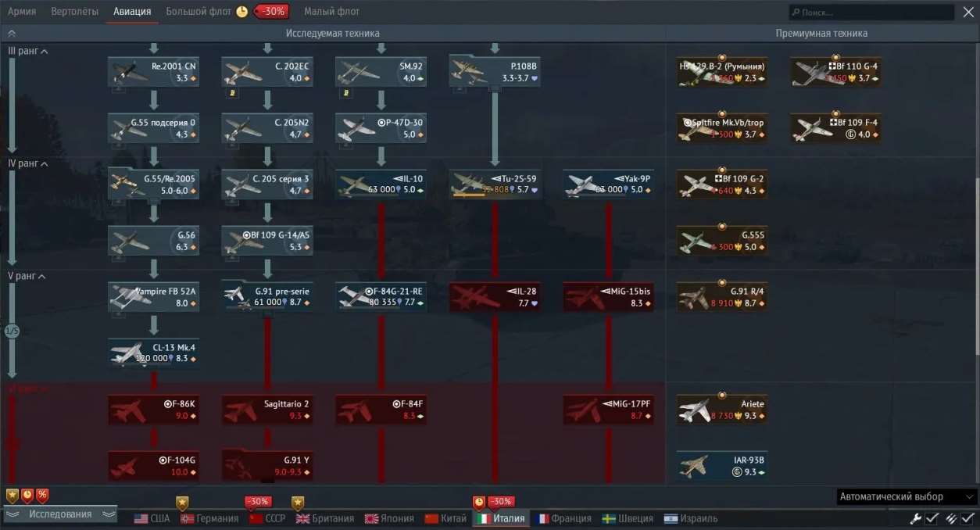
Task: Select the locked MiG-17PF aircraft
Action: pyautogui.click(x=609, y=410)
